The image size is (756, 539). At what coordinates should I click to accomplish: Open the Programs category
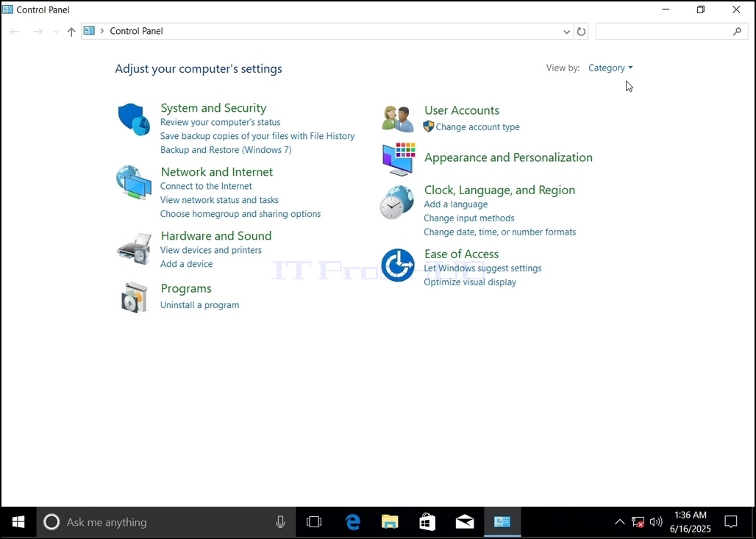[186, 288]
